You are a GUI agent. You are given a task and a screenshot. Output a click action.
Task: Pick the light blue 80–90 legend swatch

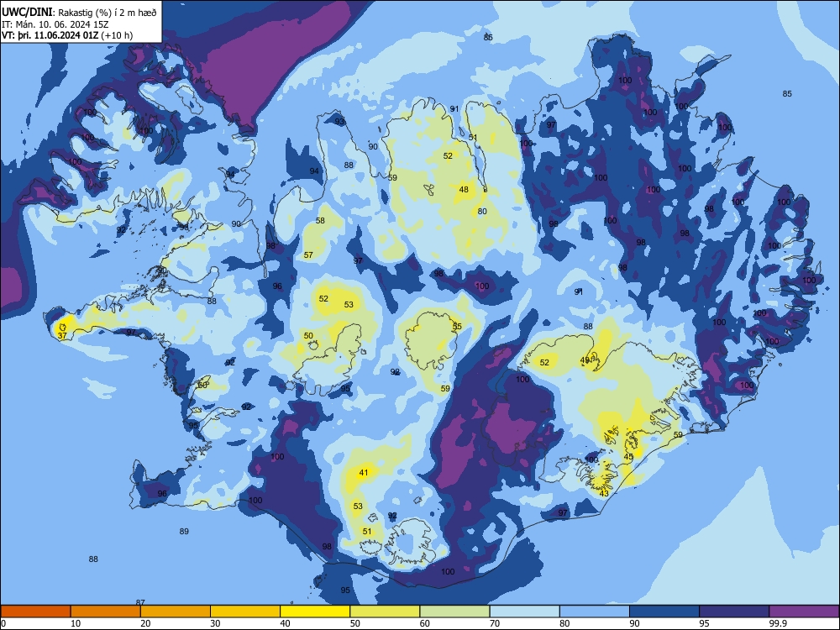coord(595,612)
